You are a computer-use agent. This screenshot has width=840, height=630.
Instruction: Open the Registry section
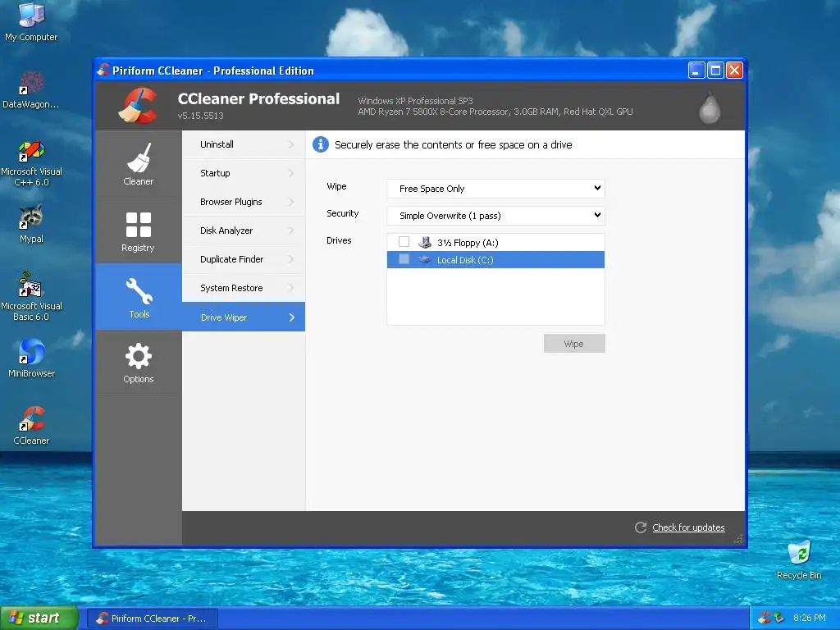pyautogui.click(x=138, y=231)
